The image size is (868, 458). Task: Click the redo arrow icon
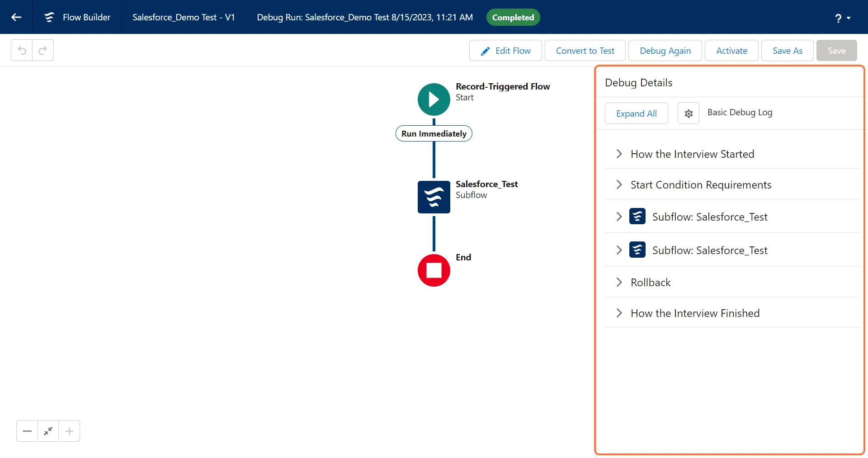coord(43,50)
